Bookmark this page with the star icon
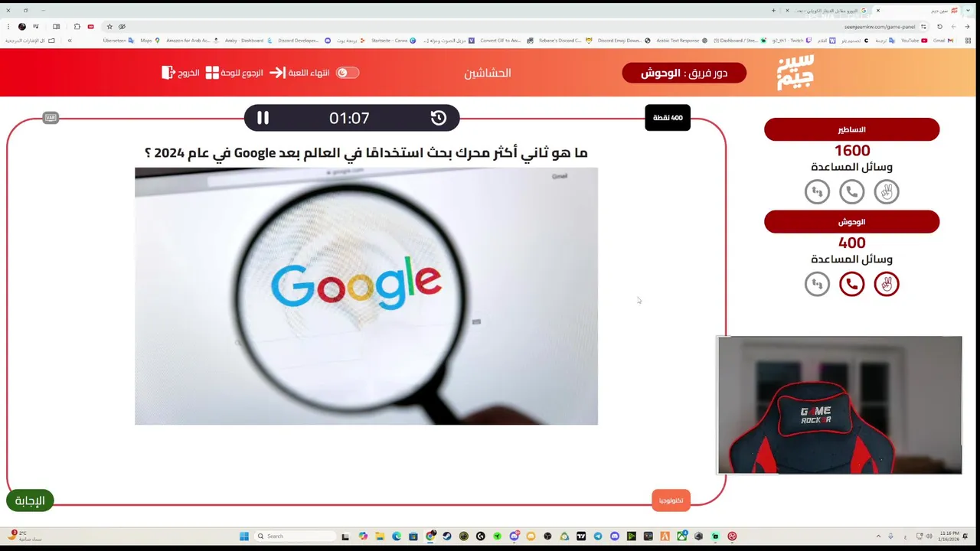The height and width of the screenshot is (551, 980). pyautogui.click(x=109, y=26)
